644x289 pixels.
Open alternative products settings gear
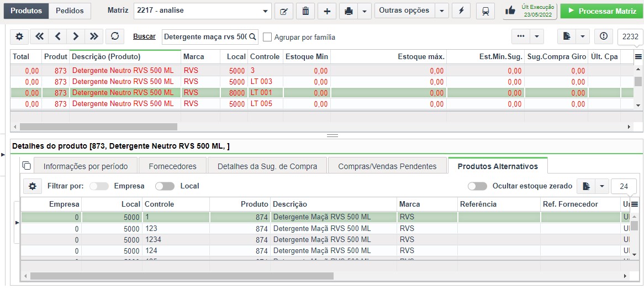point(33,186)
